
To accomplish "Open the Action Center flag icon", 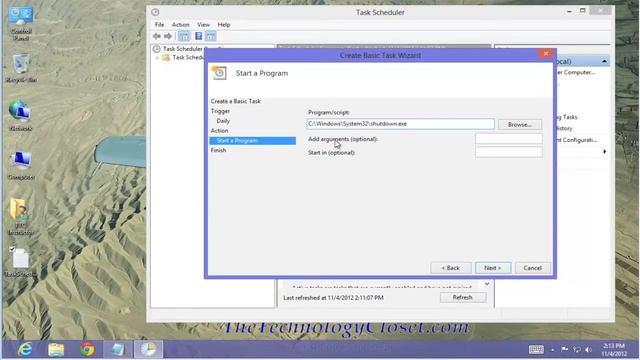I will (564, 349).
